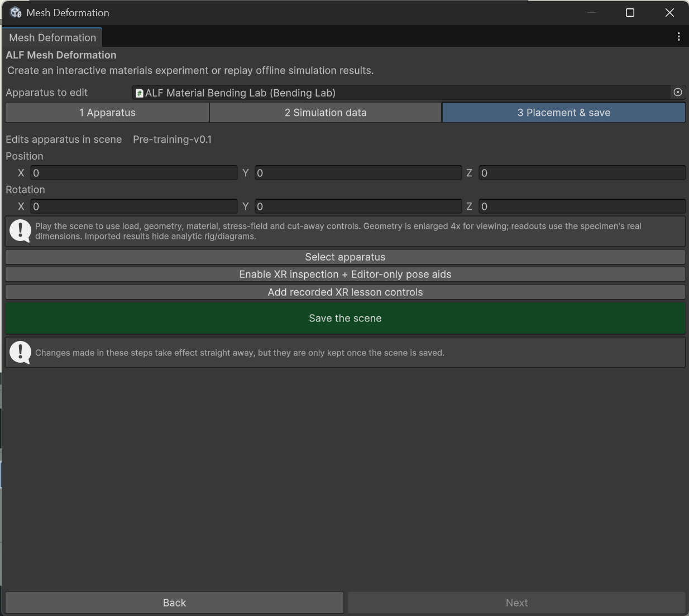The height and width of the screenshot is (616, 689).
Task: Maximize the Mesh Deformation window
Action: coord(630,12)
